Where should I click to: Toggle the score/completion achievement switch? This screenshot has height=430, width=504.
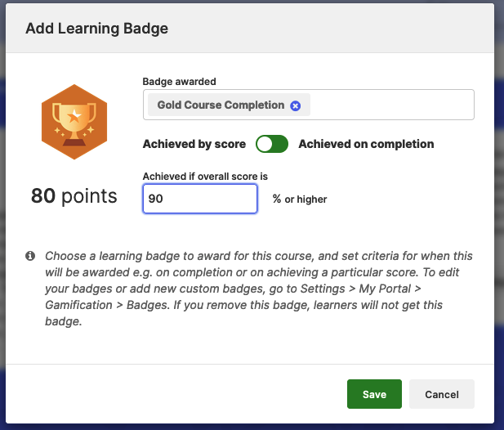click(x=272, y=144)
